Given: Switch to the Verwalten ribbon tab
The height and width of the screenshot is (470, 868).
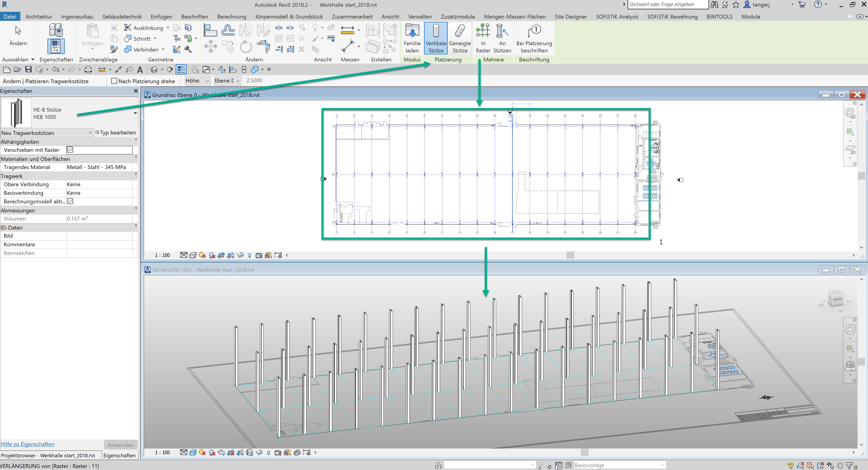Looking at the screenshot, I should [x=419, y=16].
